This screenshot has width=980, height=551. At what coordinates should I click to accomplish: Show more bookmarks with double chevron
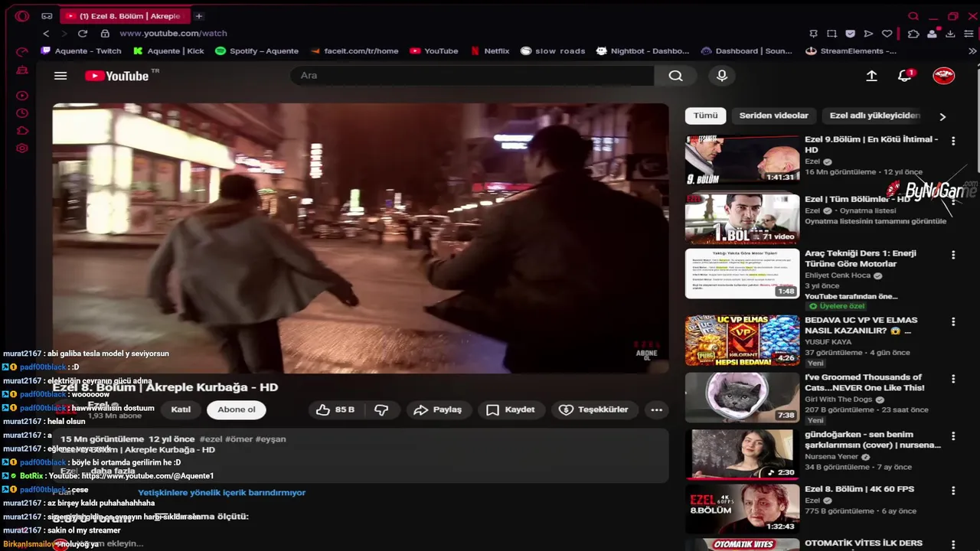[x=972, y=51]
